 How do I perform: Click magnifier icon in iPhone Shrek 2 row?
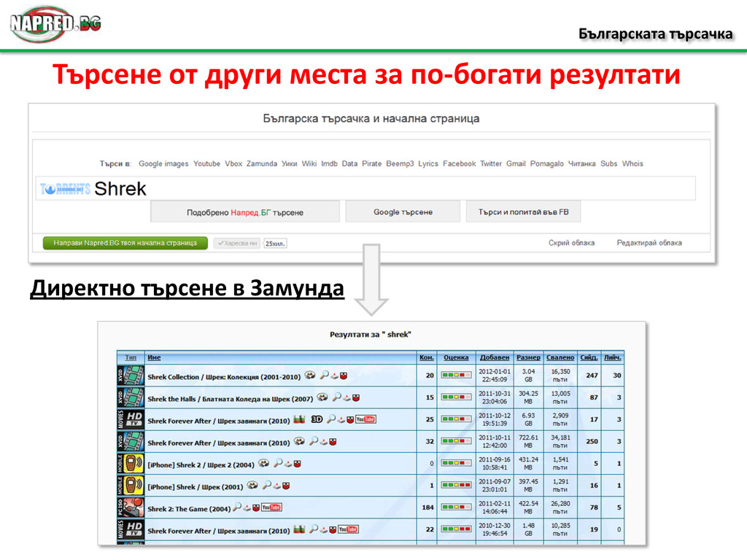(x=278, y=463)
